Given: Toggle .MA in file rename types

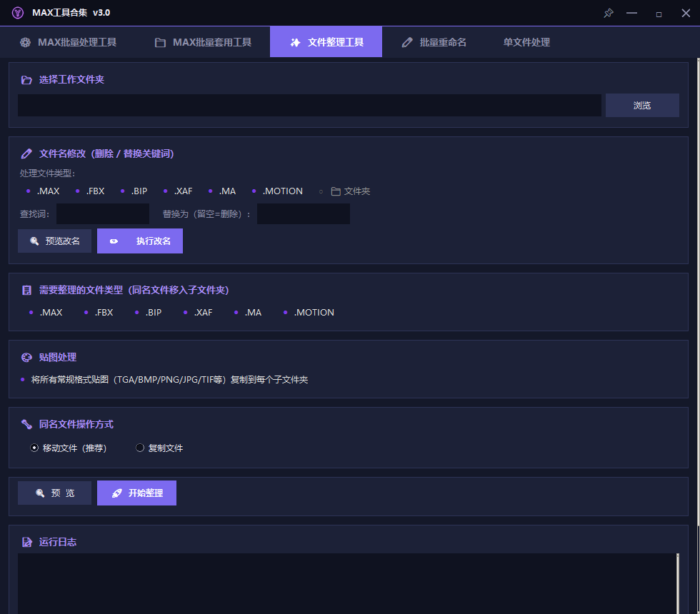Looking at the screenshot, I should coord(222,191).
